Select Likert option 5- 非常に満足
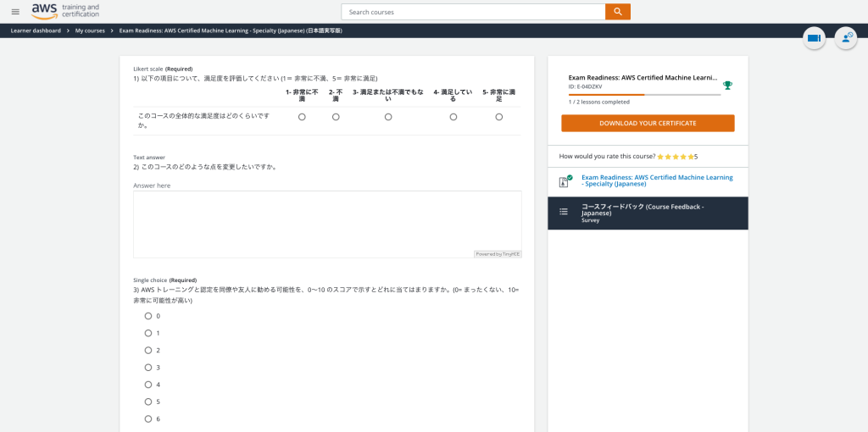The width and height of the screenshot is (868, 432). pyautogui.click(x=498, y=117)
